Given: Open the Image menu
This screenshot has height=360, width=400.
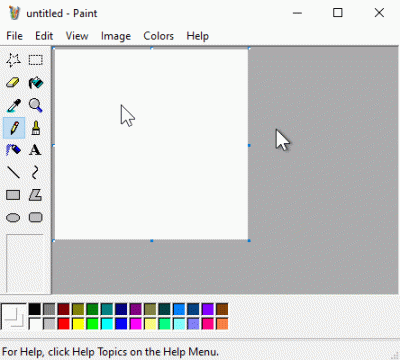Looking at the screenshot, I should [116, 36].
